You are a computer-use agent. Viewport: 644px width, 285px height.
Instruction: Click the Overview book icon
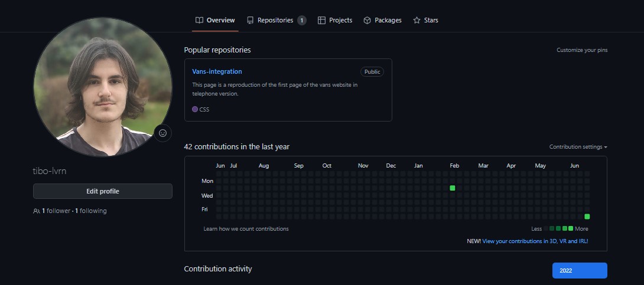tap(200, 20)
